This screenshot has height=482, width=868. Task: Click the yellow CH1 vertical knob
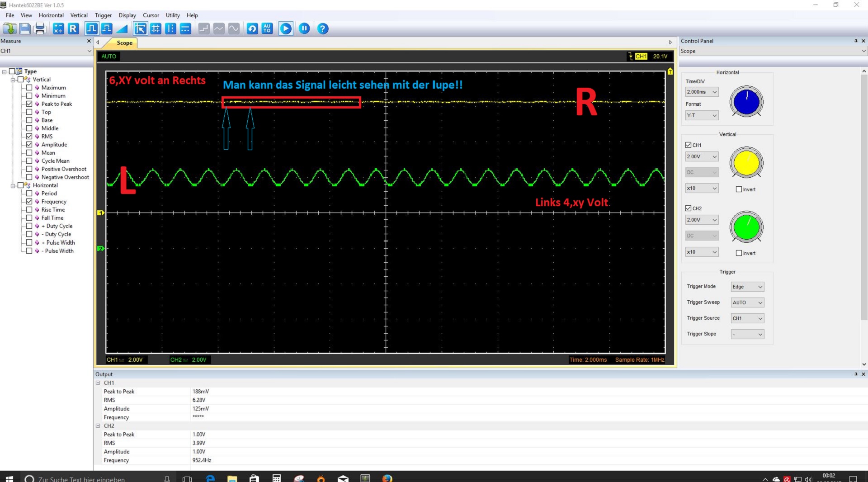pos(746,163)
